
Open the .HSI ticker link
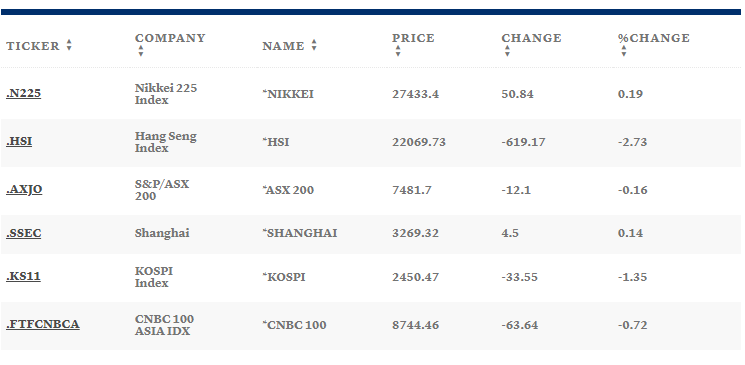point(19,142)
